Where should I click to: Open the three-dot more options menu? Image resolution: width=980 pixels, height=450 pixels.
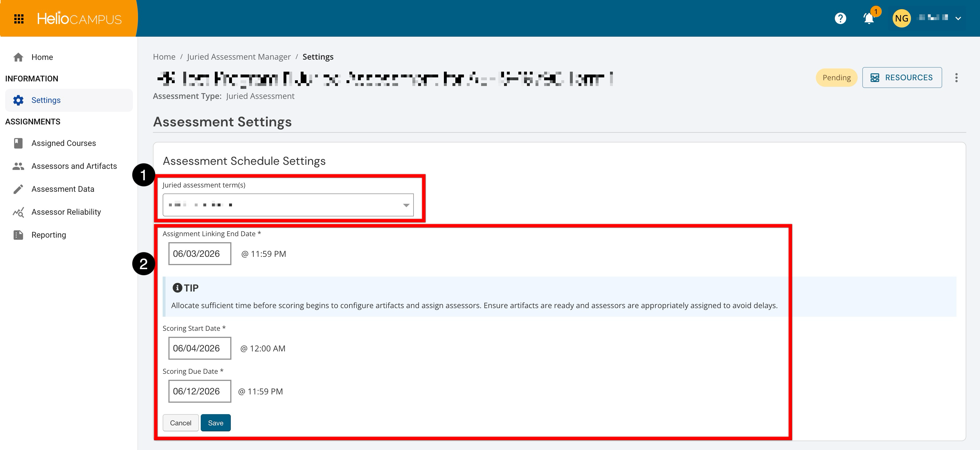point(956,78)
